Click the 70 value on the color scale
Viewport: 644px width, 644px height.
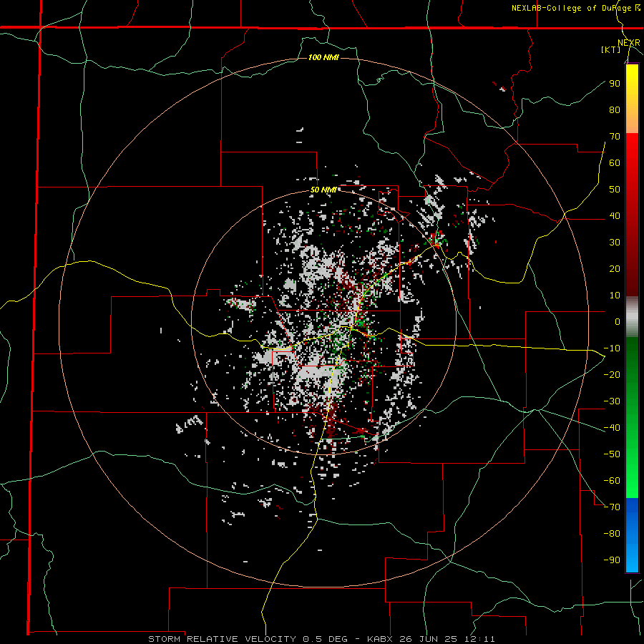pos(615,137)
